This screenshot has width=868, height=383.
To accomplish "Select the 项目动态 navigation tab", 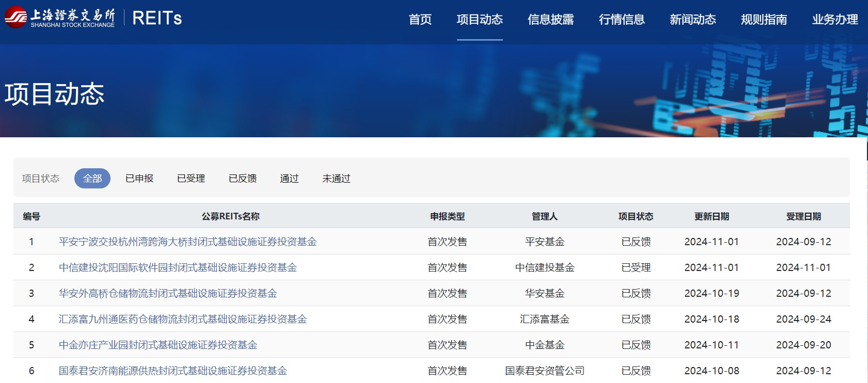I will (x=480, y=20).
